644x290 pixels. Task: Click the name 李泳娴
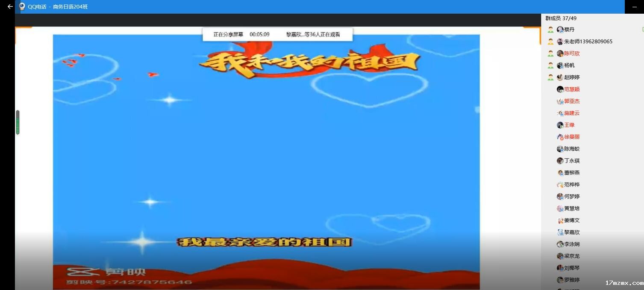[572, 244]
